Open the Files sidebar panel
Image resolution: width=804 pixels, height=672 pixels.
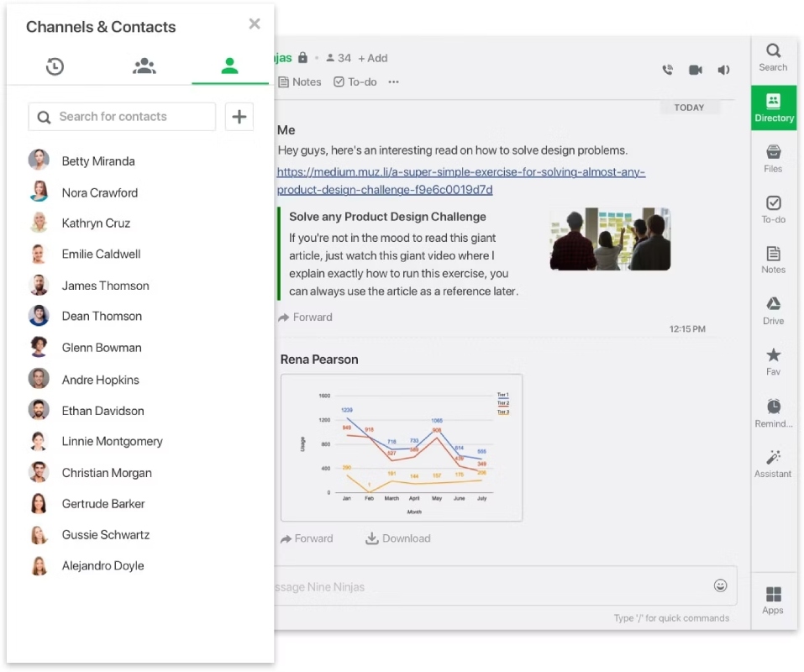coord(773,159)
